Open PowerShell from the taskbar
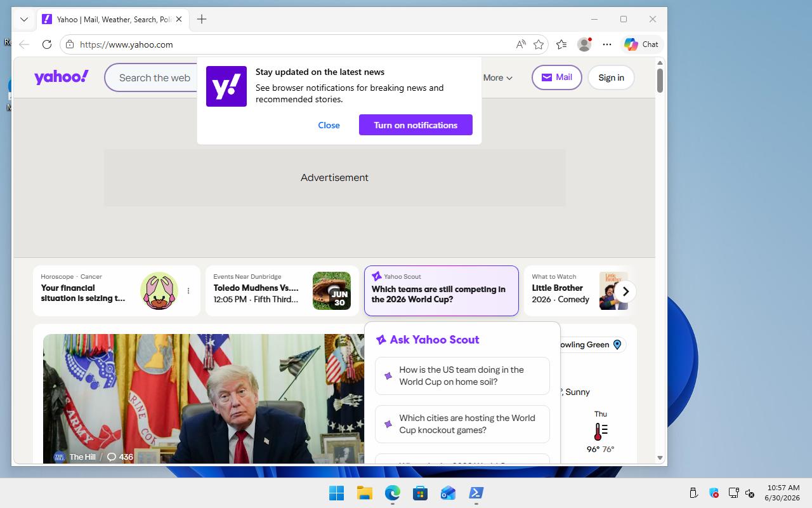 476,493
